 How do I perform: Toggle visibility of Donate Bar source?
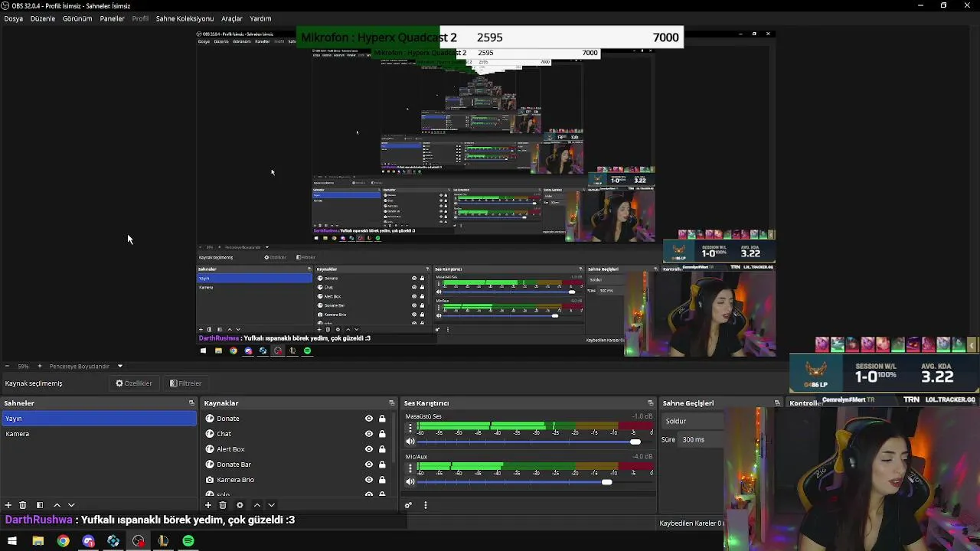coord(369,465)
